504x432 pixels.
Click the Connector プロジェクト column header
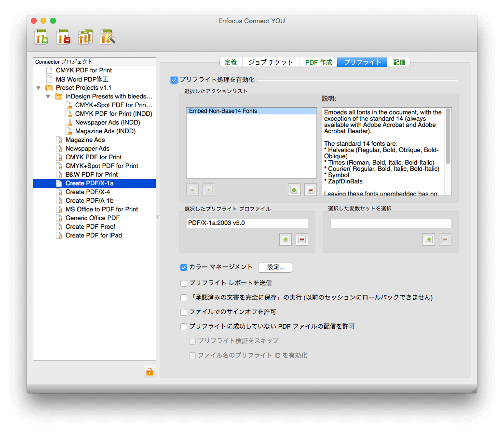tap(95, 62)
